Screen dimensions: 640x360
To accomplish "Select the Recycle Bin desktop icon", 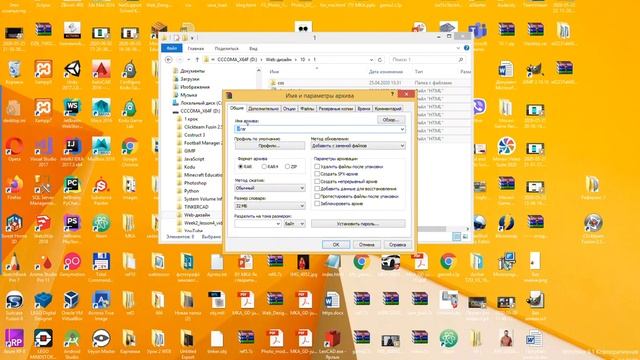I will point(14,70).
